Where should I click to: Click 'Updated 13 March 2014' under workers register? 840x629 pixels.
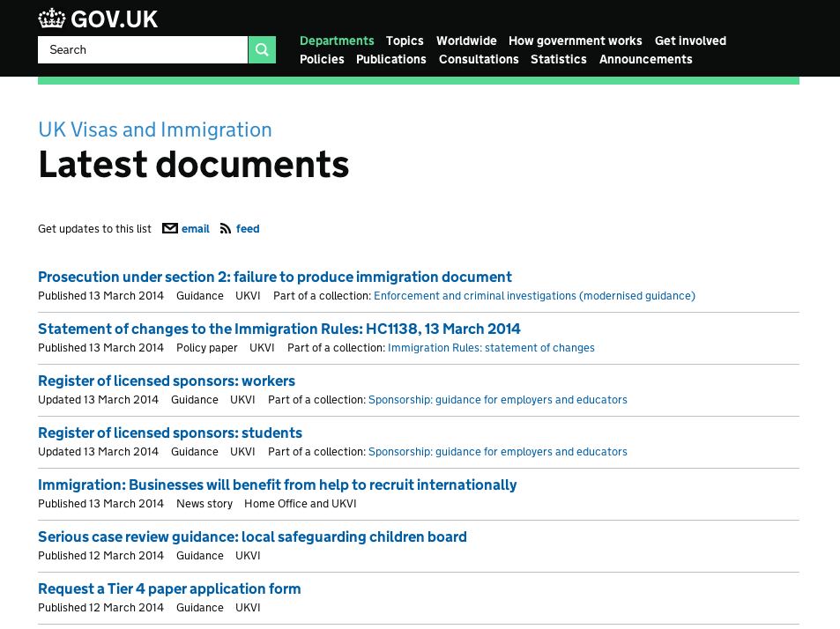pyautogui.click(x=98, y=399)
